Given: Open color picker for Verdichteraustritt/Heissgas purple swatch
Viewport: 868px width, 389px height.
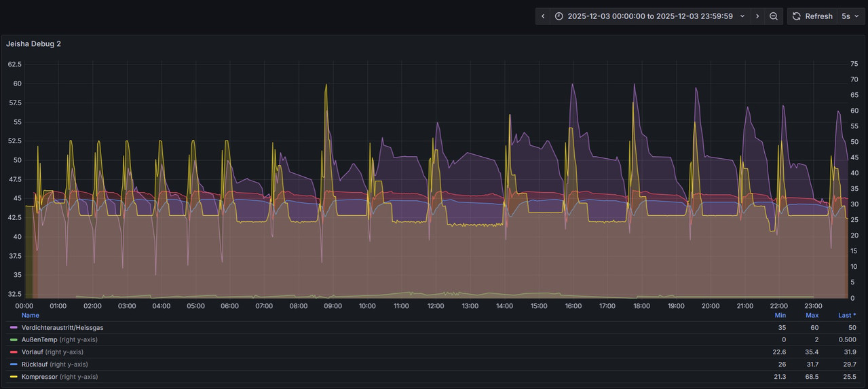Looking at the screenshot, I should (14, 328).
